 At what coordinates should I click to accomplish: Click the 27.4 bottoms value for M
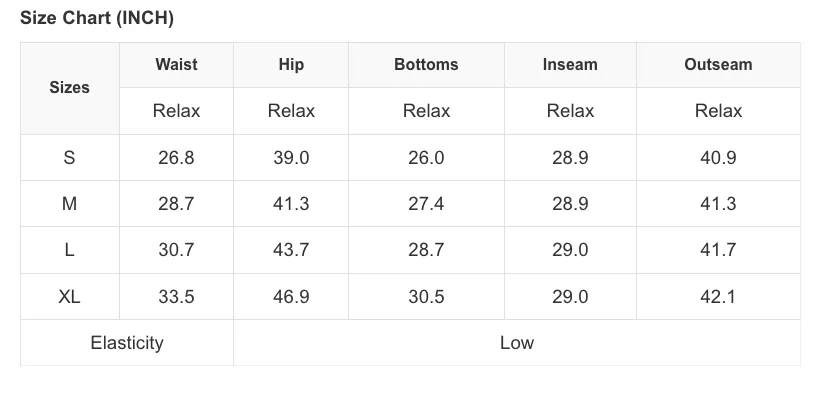[426, 204]
